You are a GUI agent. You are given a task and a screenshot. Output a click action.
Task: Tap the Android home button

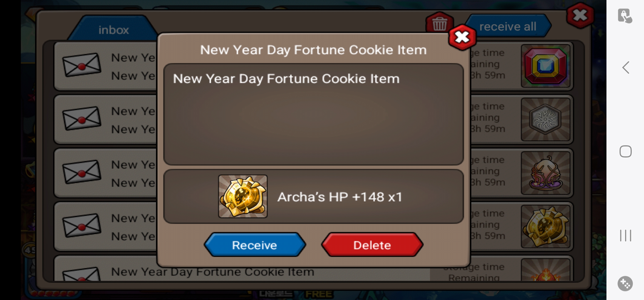(x=626, y=151)
